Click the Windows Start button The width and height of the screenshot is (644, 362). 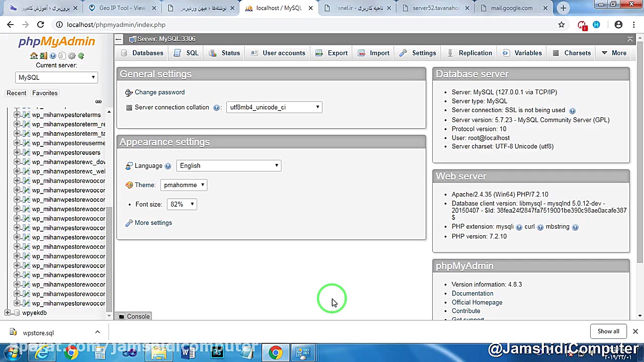[12, 353]
